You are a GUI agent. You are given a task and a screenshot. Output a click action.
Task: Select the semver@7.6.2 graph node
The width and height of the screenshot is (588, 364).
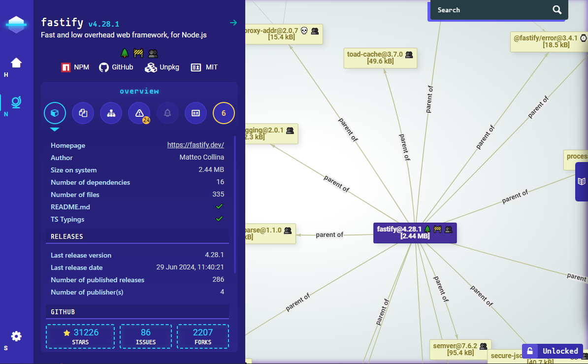460,349
